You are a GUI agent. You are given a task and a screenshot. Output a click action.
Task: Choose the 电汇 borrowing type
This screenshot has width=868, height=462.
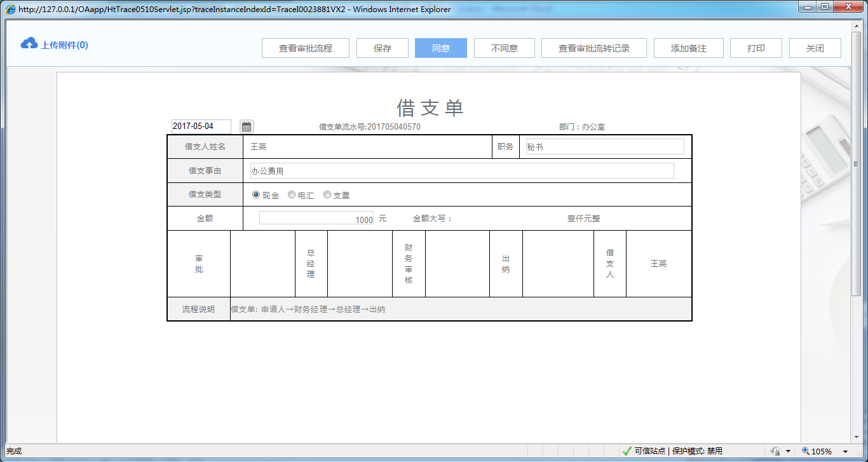tap(291, 194)
